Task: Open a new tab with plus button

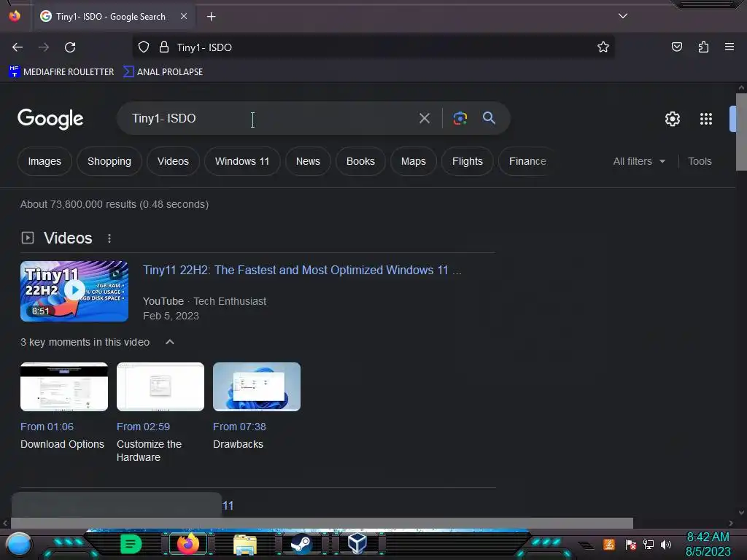Action: click(x=211, y=17)
